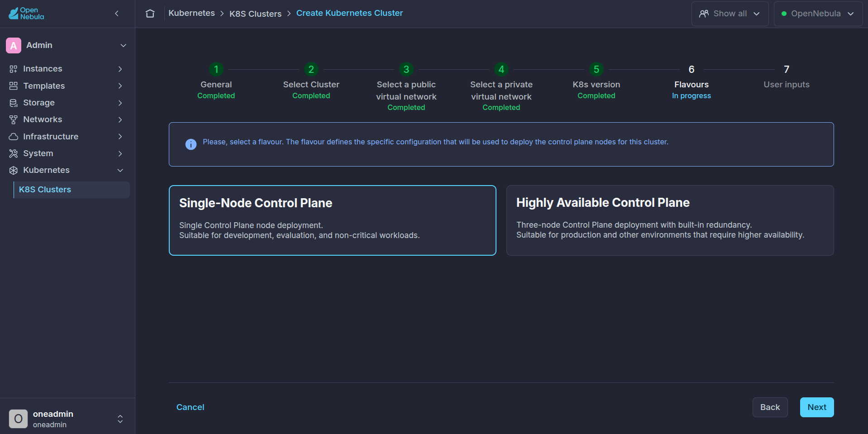The width and height of the screenshot is (868, 434).
Task: Expand the Infrastructure menu chevron
Action: 120,137
